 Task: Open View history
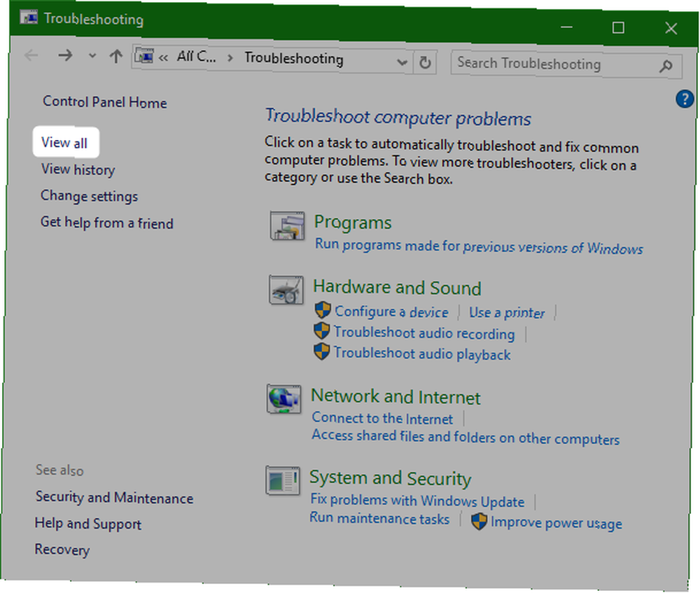(x=78, y=169)
